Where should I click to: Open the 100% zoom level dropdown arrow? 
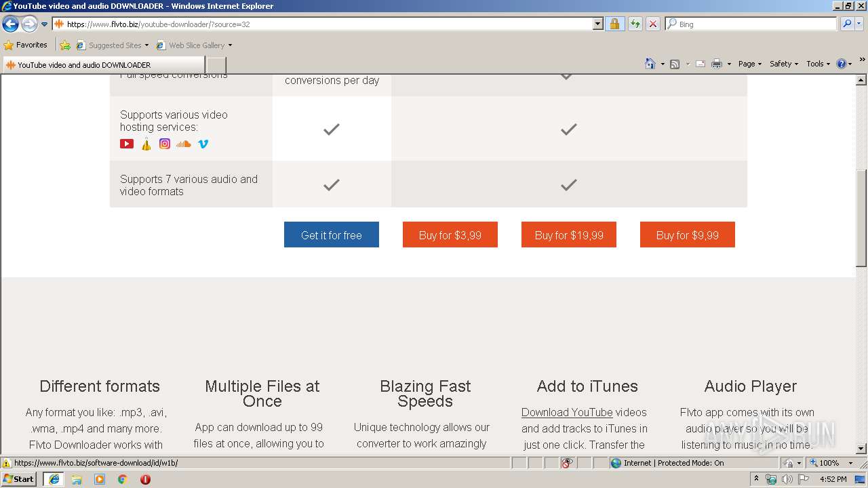(x=850, y=463)
